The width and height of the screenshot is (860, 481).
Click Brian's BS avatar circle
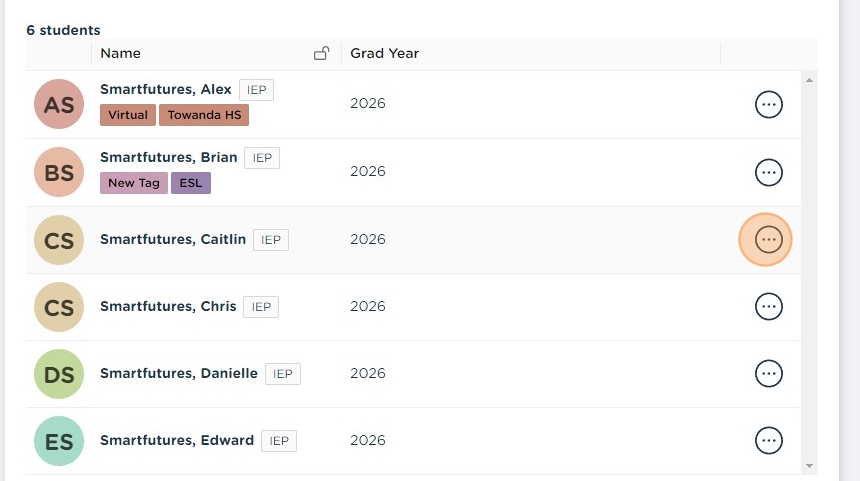tap(59, 172)
